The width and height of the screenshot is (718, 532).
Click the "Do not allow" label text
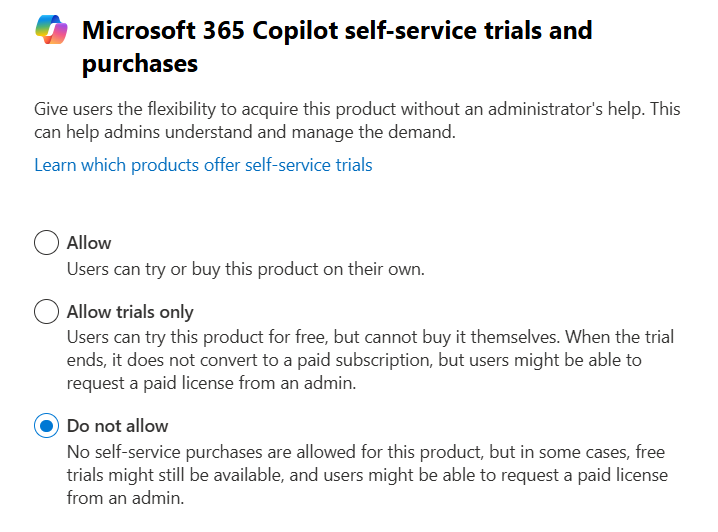point(117,426)
